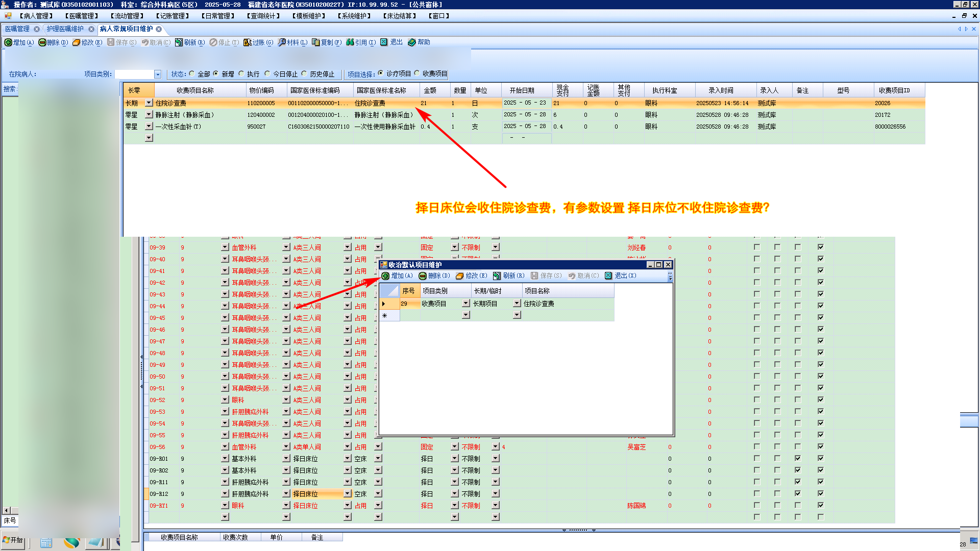Click the 帮助 help button
980x551 pixels.
[419, 42]
